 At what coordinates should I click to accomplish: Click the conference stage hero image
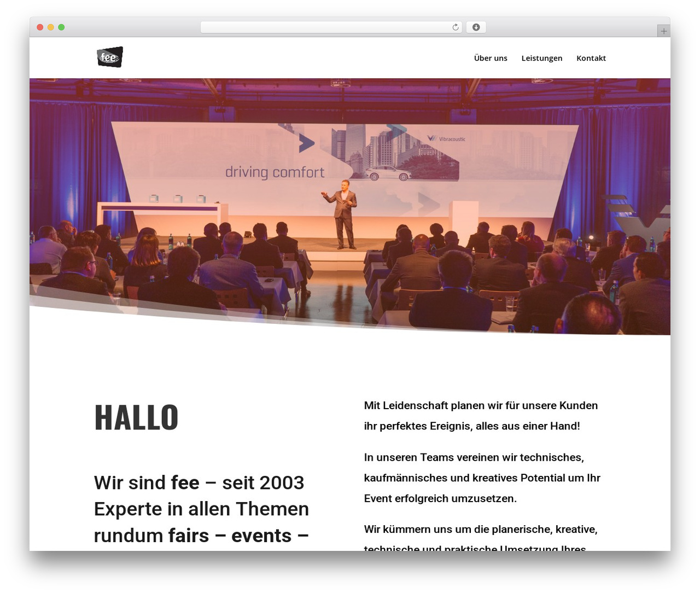point(350,206)
